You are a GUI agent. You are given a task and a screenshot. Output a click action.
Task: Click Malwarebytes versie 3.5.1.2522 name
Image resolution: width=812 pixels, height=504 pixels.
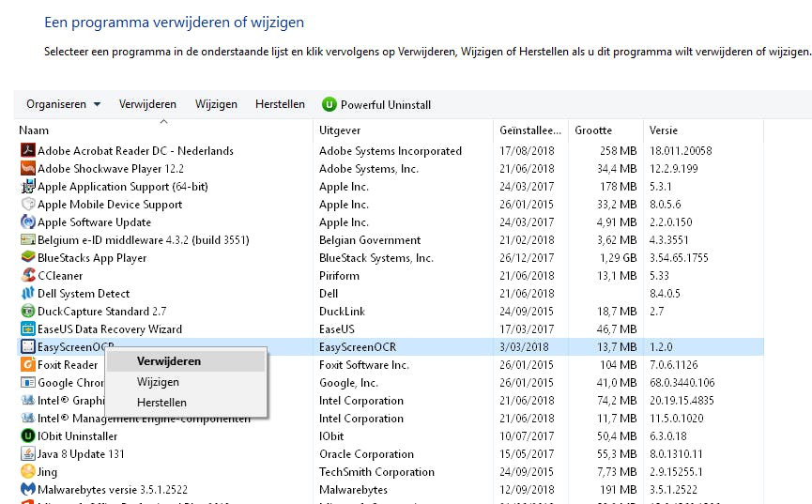(113, 490)
